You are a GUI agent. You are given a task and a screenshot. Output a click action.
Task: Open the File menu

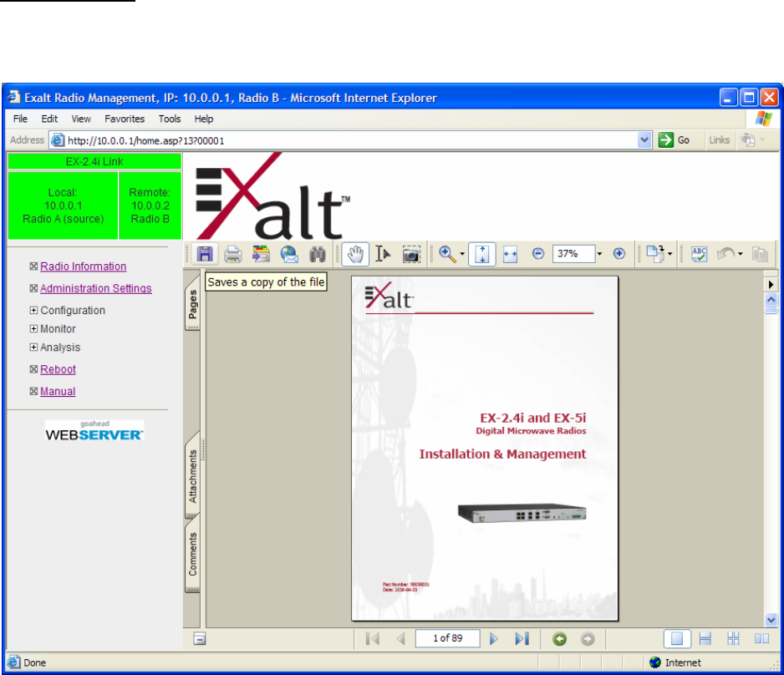pyautogui.click(x=21, y=119)
